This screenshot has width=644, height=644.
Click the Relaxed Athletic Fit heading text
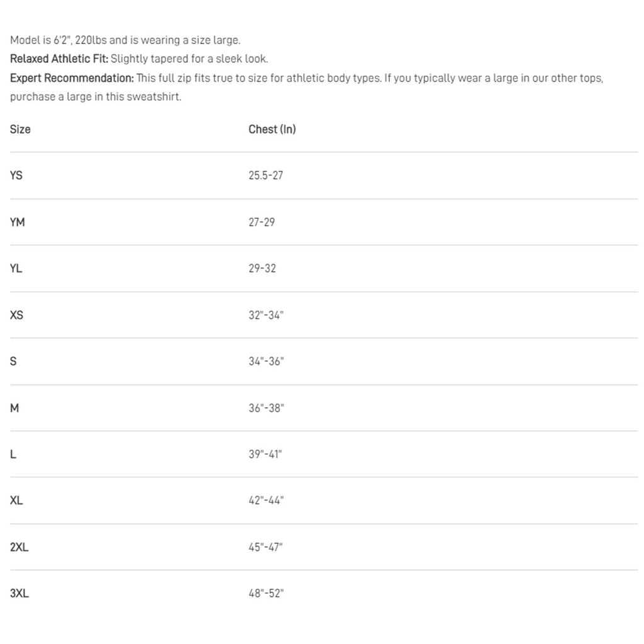[x=59, y=59]
